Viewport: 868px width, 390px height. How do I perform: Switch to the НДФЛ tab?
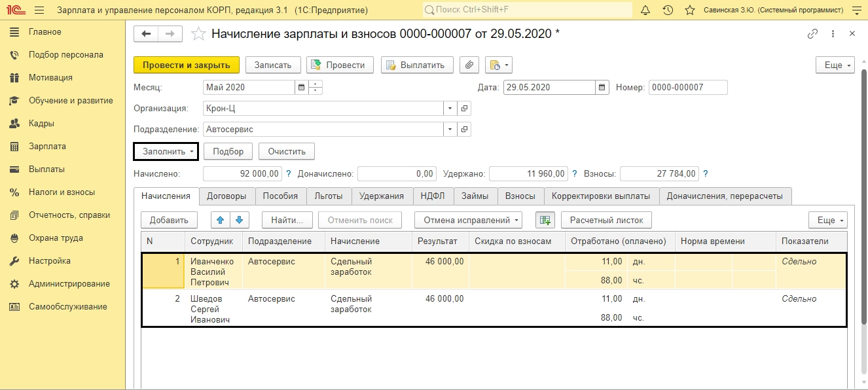[433, 196]
